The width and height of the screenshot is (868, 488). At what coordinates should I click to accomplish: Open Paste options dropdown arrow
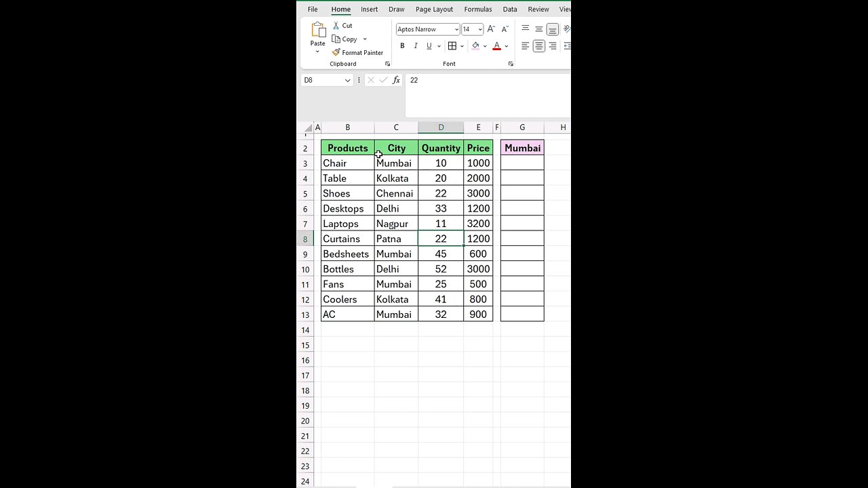point(317,52)
